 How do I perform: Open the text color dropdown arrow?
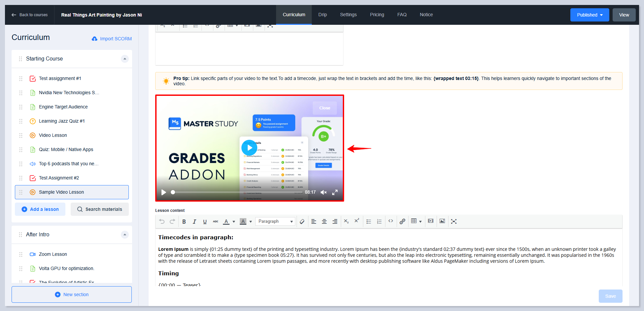(234, 221)
